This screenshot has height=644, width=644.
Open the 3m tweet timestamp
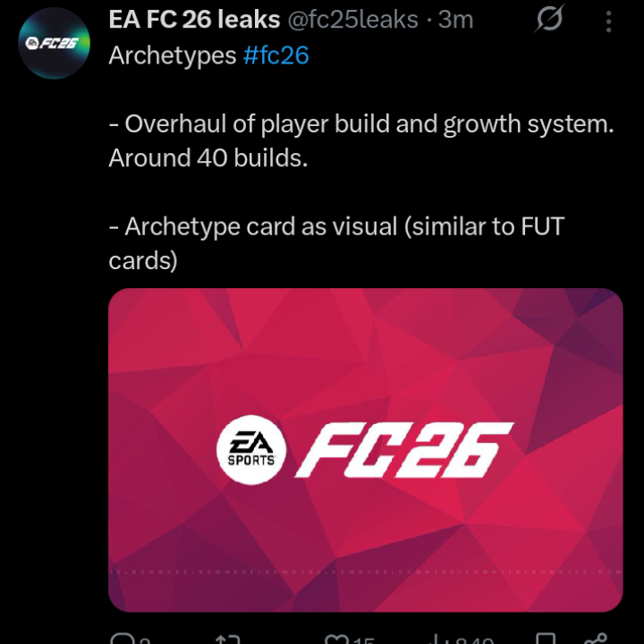tap(455, 19)
